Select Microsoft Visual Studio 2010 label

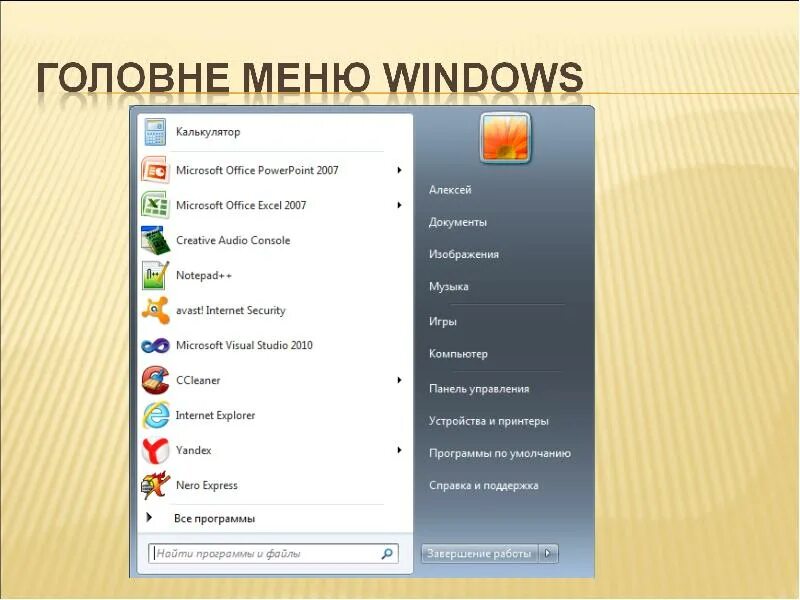[244, 345]
